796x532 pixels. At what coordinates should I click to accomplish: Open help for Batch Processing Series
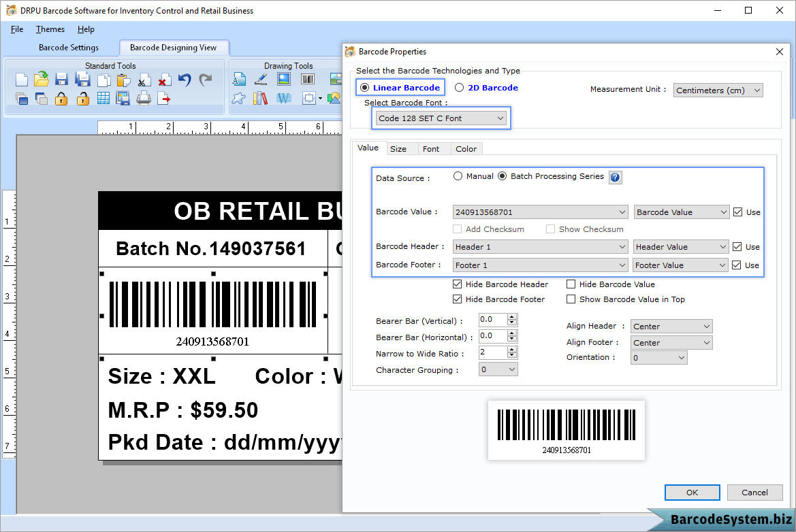coord(616,178)
